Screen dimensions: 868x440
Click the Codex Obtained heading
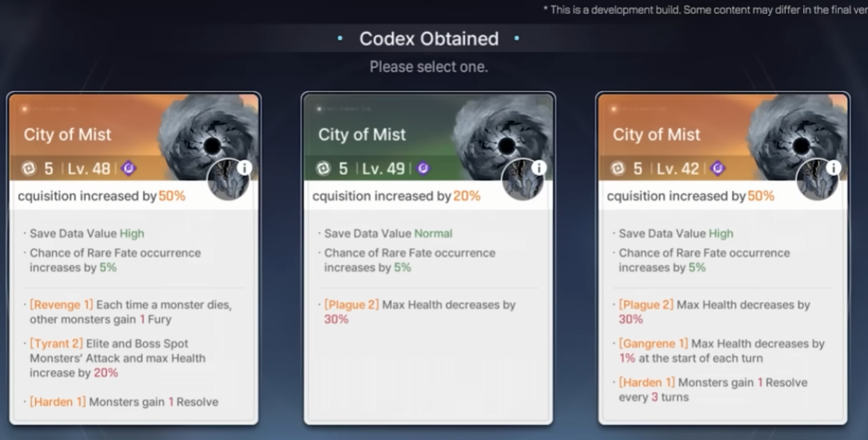[429, 38]
